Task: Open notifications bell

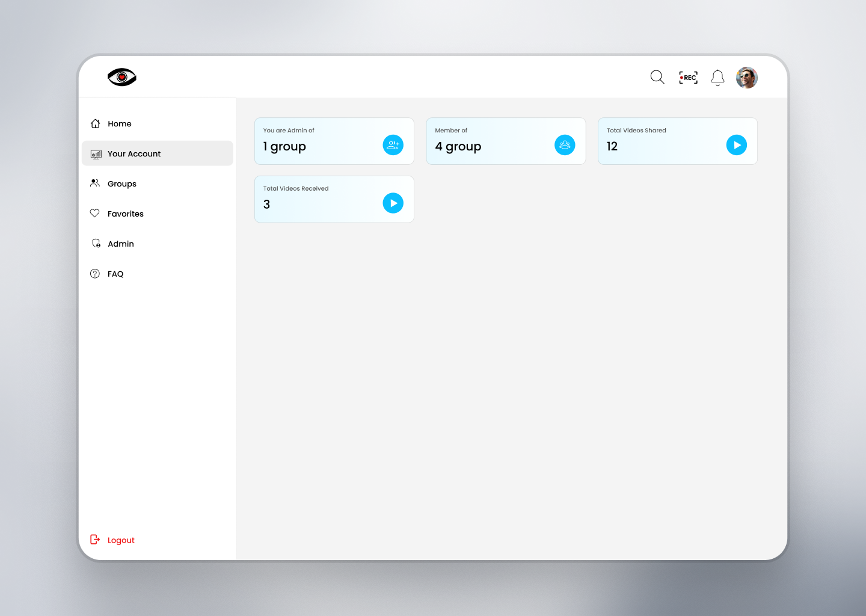Action: click(717, 78)
